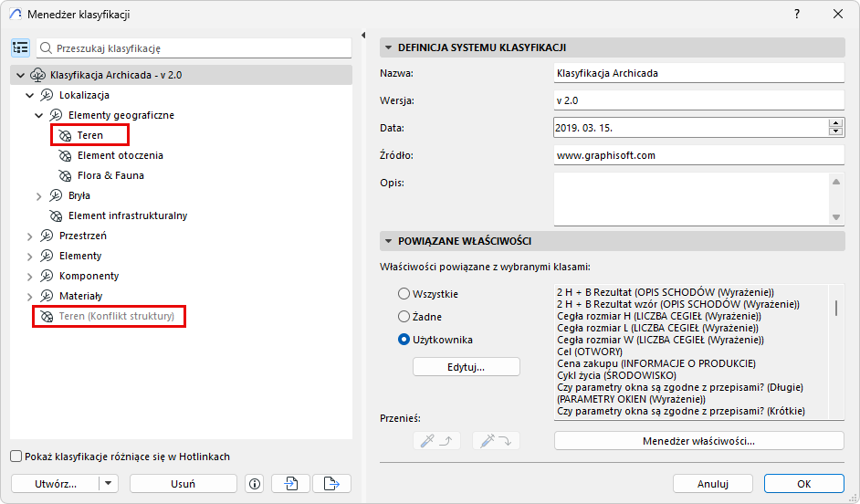860x504 pixels.
Task: Click the Wersja input field
Action: click(x=698, y=100)
